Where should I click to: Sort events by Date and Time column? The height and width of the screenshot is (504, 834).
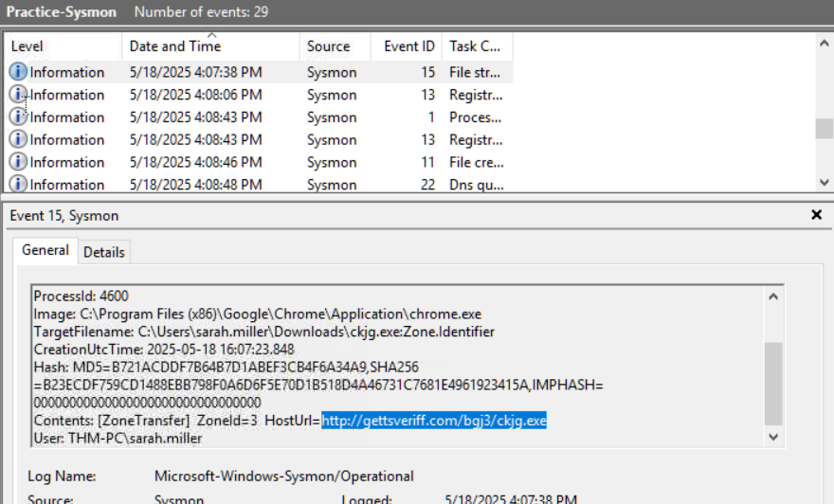point(175,46)
